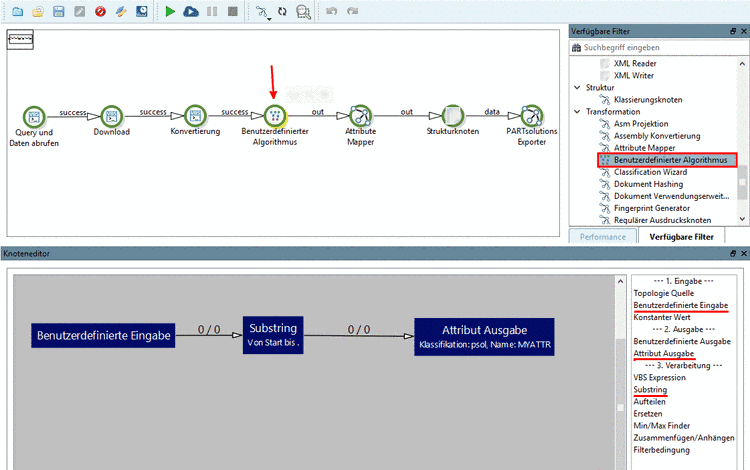Select the Konvertierung pipeline node
Screen dimensions: 750x470
[195, 116]
